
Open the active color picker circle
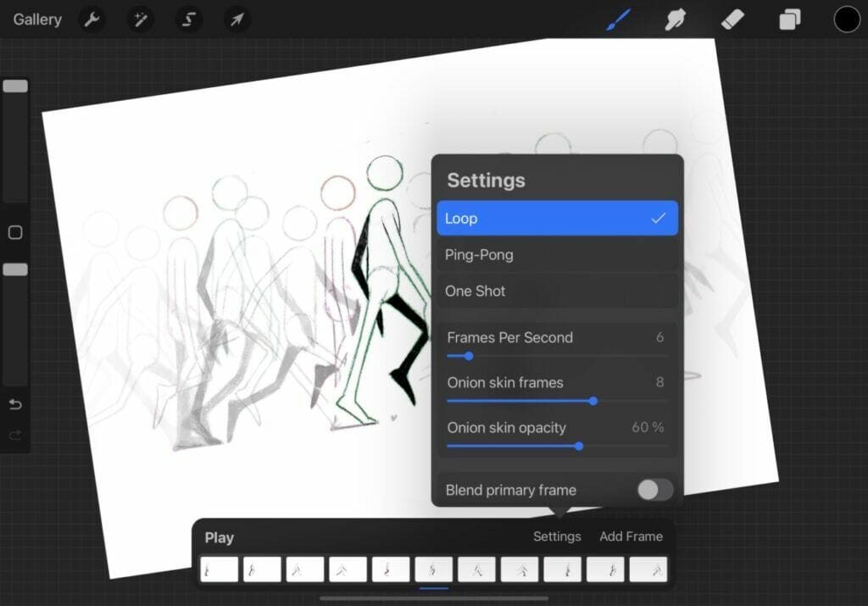(847, 20)
